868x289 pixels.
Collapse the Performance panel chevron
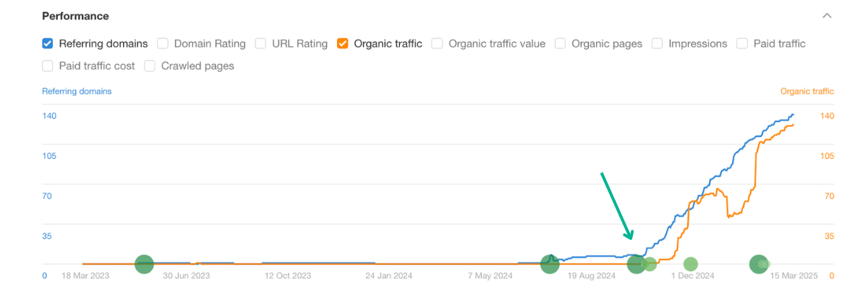827,16
